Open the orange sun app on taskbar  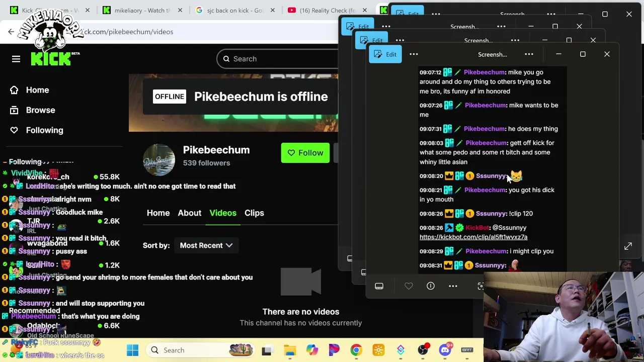378,350
